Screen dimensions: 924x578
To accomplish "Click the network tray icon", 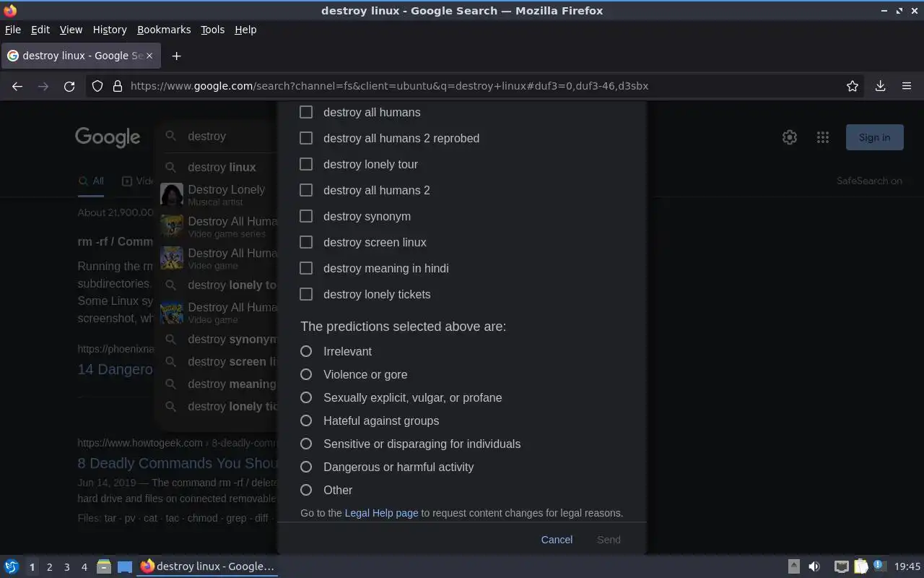I will [x=841, y=566].
